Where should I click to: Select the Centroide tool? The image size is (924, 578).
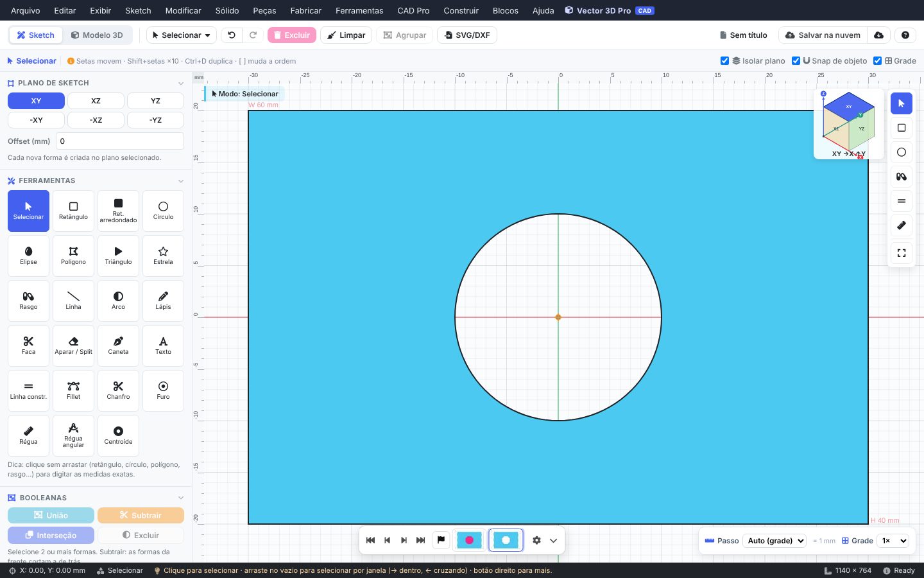[118, 435]
